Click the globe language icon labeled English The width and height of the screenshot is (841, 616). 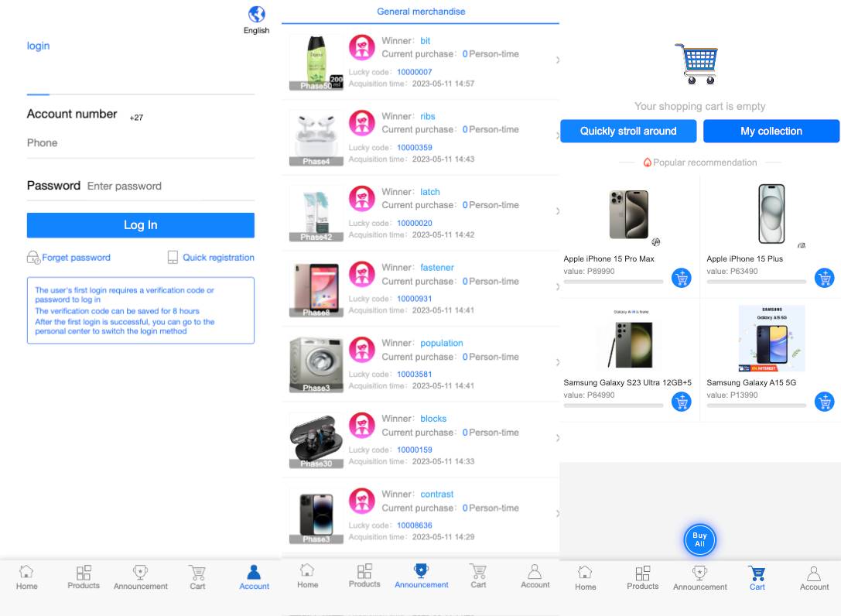tap(257, 15)
